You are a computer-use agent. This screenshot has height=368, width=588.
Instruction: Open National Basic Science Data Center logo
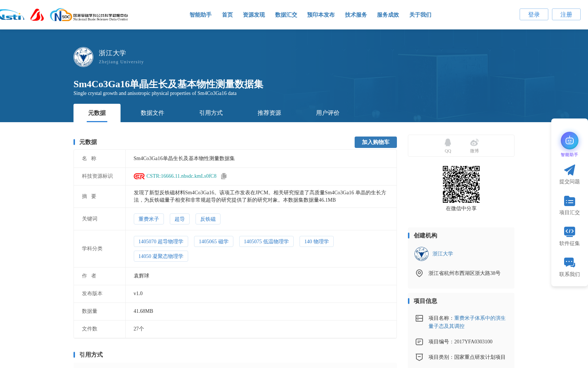pos(89,15)
